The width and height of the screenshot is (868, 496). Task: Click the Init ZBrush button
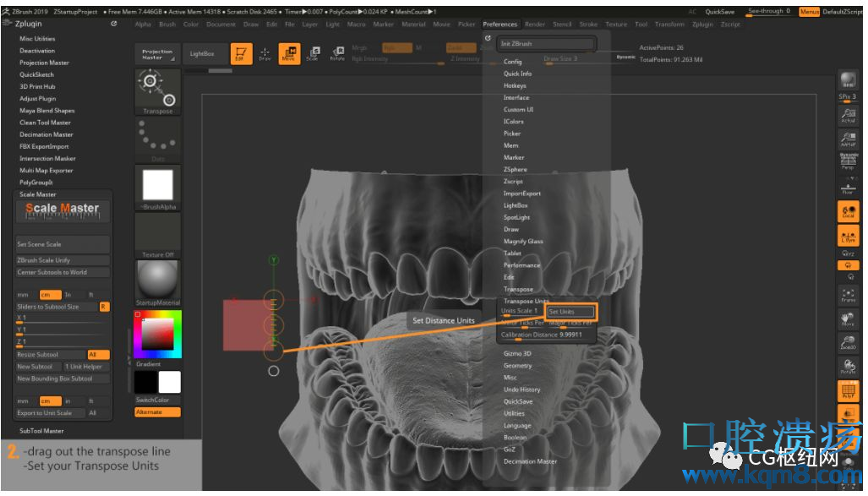pyautogui.click(x=546, y=44)
